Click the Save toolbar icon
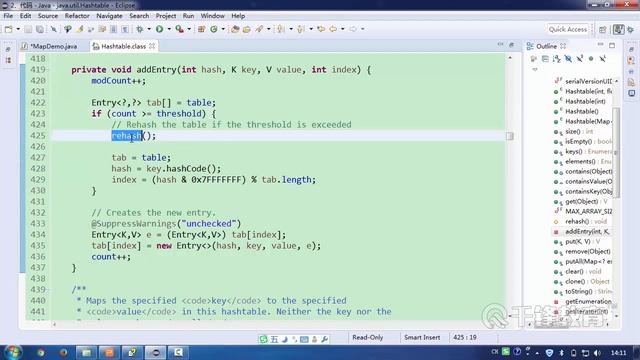 coord(28,29)
